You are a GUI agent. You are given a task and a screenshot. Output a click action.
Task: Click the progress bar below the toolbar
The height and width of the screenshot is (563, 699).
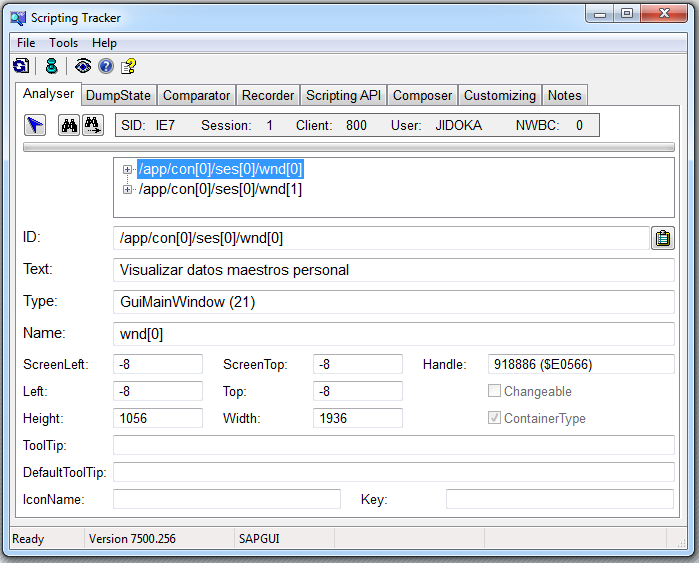348,147
